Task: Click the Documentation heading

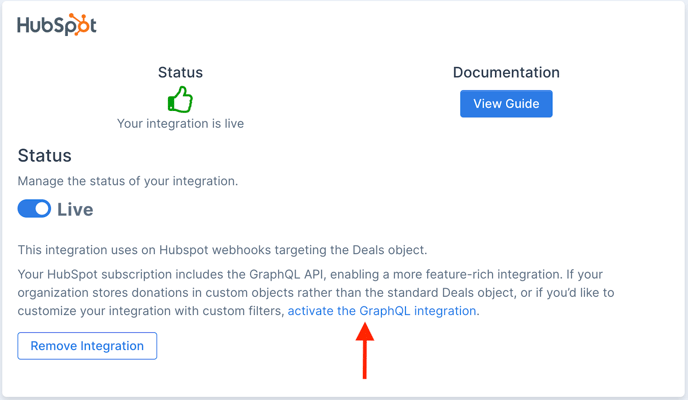Action: (x=506, y=72)
